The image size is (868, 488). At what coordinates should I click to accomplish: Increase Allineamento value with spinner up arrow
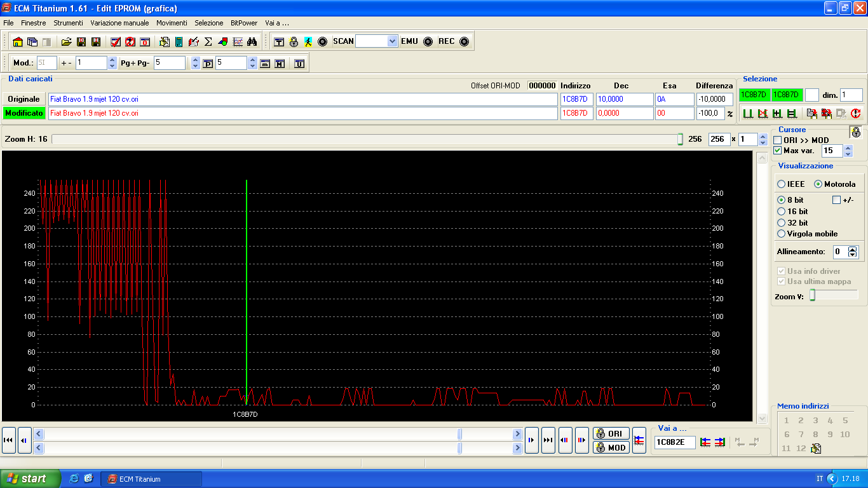click(x=853, y=249)
